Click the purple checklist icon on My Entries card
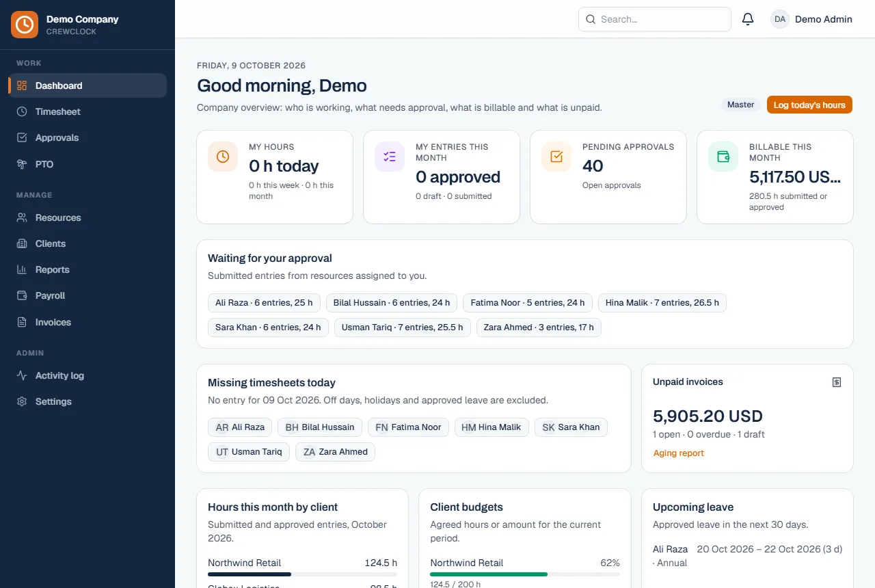 pyautogui.click(x=390, y=157)
